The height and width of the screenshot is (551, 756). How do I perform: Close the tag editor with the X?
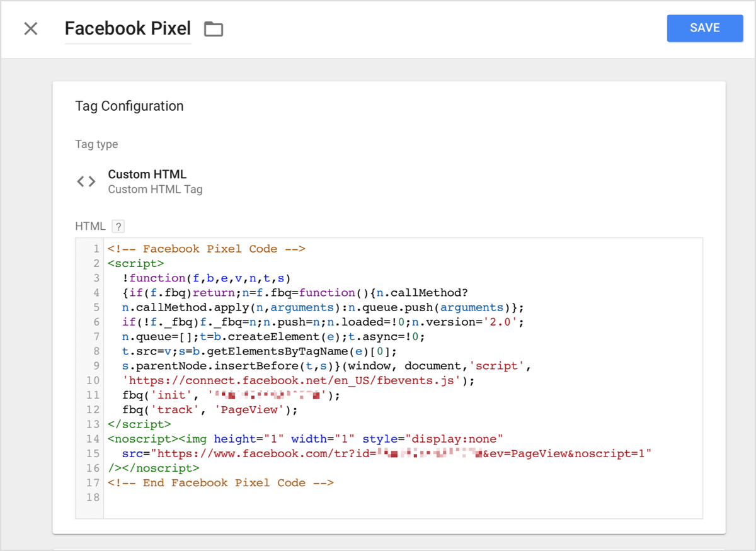pos(30,29)
